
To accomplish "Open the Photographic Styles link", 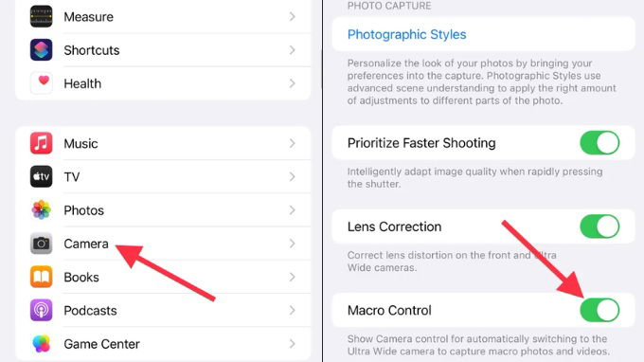I will coord(406,34).
